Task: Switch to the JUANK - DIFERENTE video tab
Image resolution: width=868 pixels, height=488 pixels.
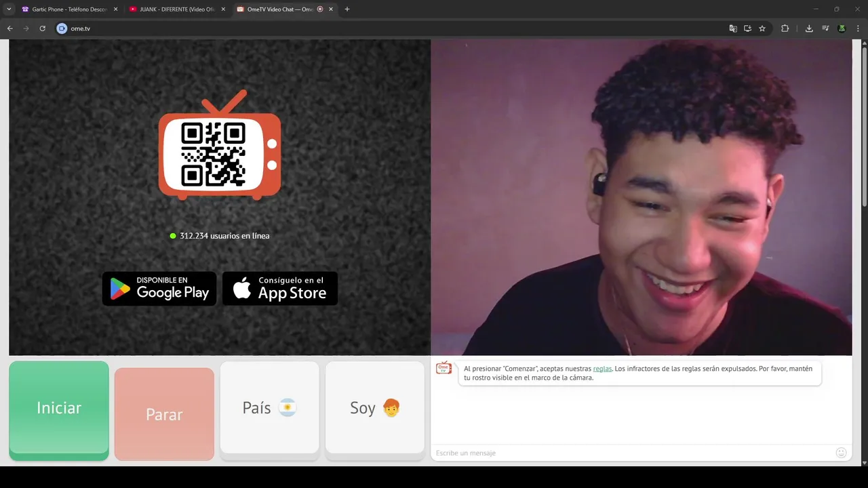Action: pos(177,9)
